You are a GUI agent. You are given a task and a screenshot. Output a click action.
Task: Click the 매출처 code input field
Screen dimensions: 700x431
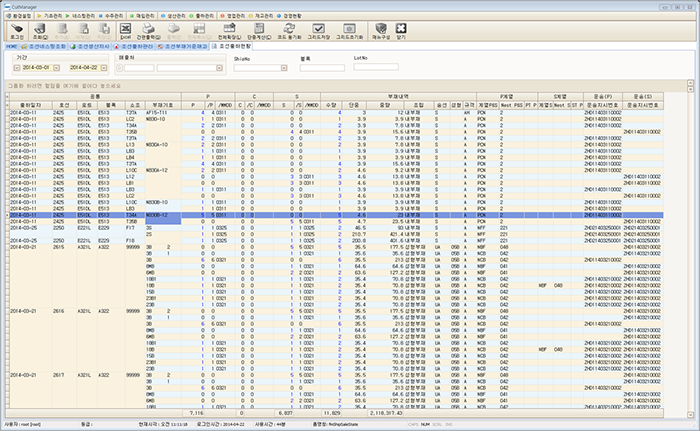click(139, 68)
